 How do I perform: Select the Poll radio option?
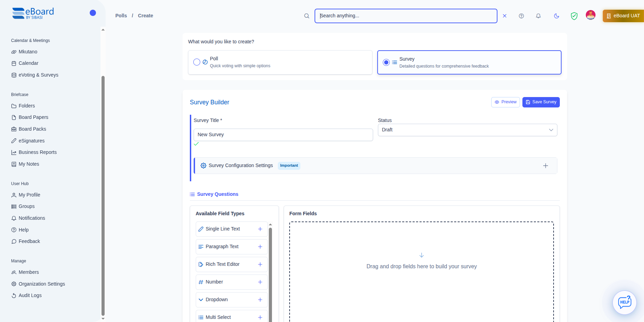pyautogui.click(x=197, y=62)
